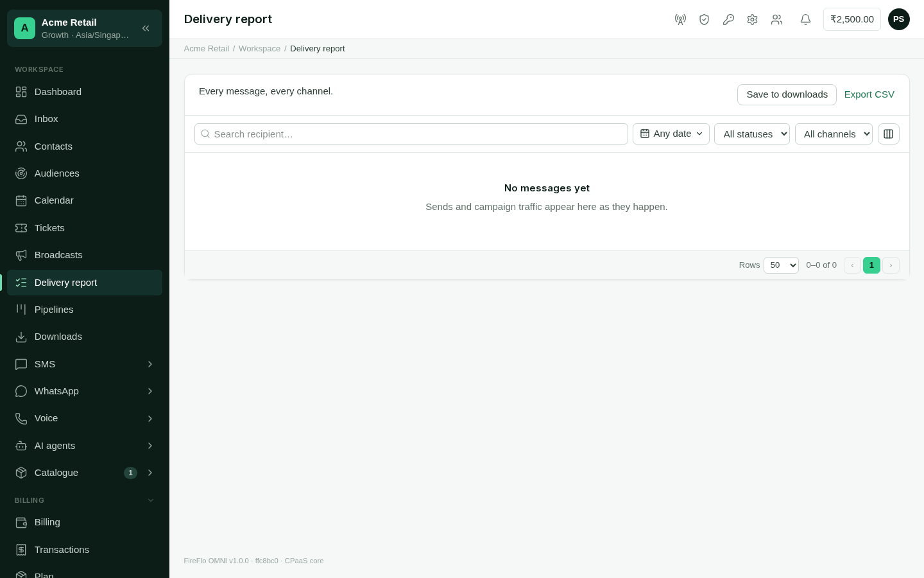Expand the WhatsApp submenu chevron

pos(150,391)
